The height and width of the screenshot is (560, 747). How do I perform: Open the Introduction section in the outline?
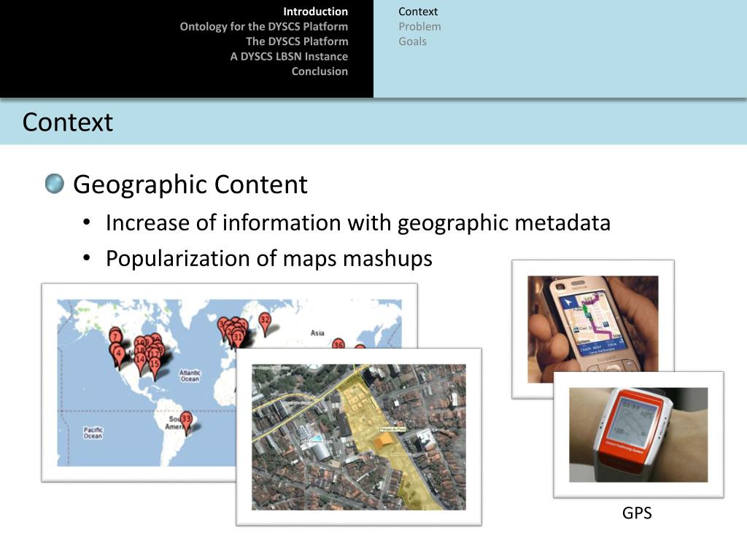click(x=315, y=12)
